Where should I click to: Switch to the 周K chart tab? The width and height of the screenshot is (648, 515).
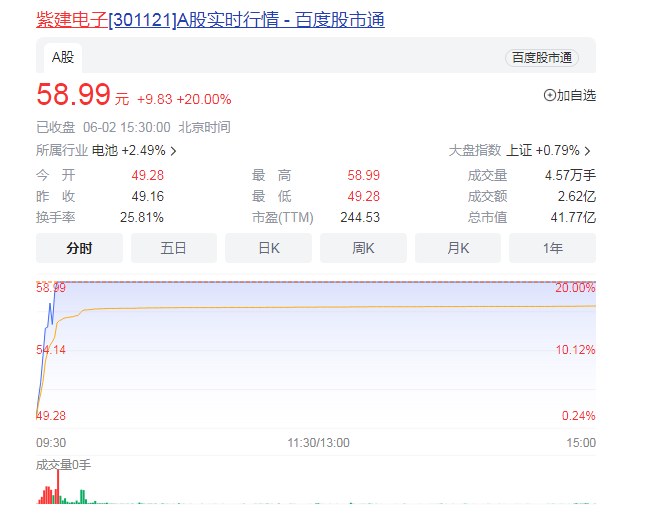point(363,248)
